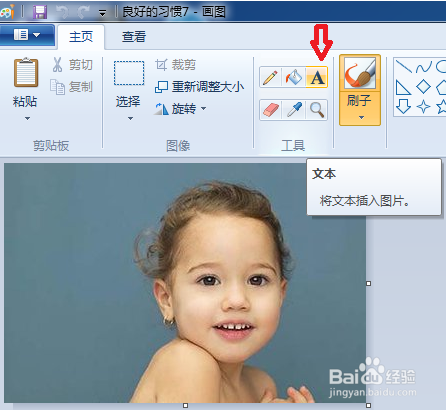
Task: Click the bottom-right canvas corner resize handle
Action: coord(368,406)
